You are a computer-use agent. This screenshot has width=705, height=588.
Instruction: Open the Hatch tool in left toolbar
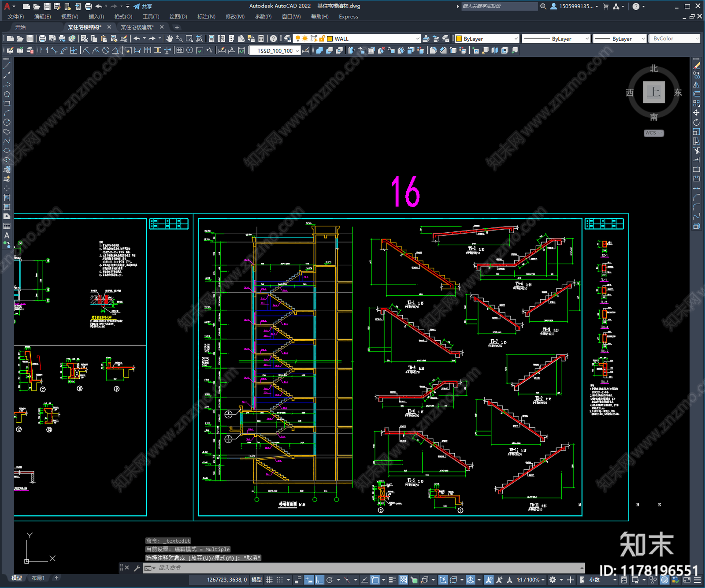[x=7, y=197]
